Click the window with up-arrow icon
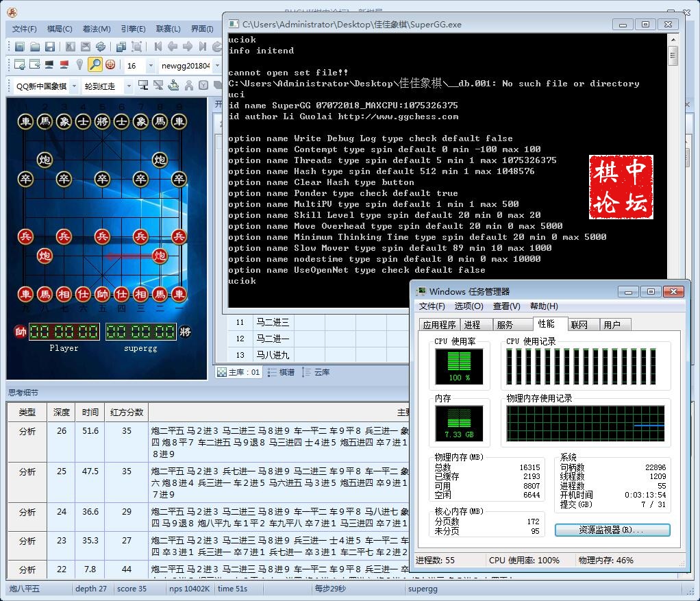This screenshot has height=601, width=700. [x=20, y=64]
